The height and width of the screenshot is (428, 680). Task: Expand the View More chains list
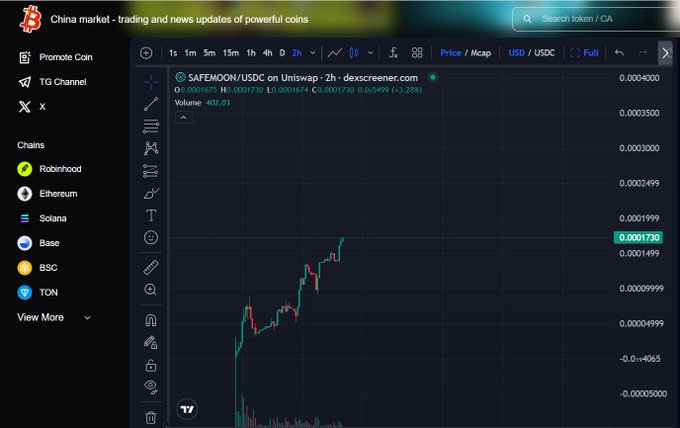coord(54,317)
